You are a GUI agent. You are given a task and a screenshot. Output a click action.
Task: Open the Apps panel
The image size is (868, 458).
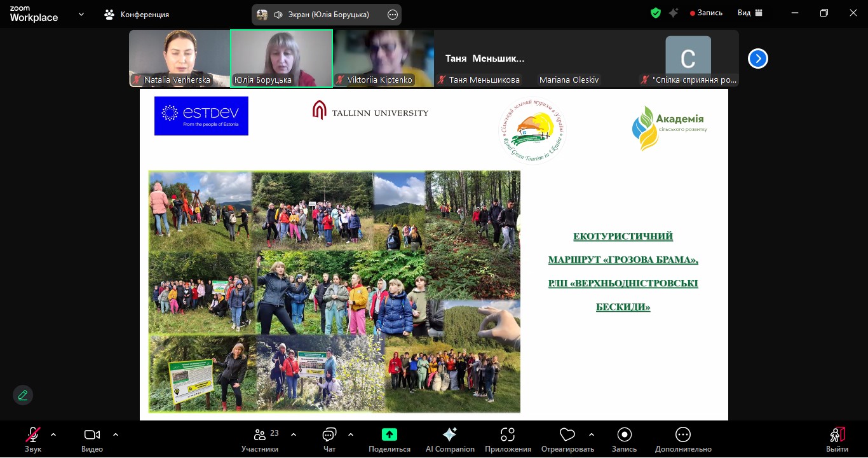[507, 439]
